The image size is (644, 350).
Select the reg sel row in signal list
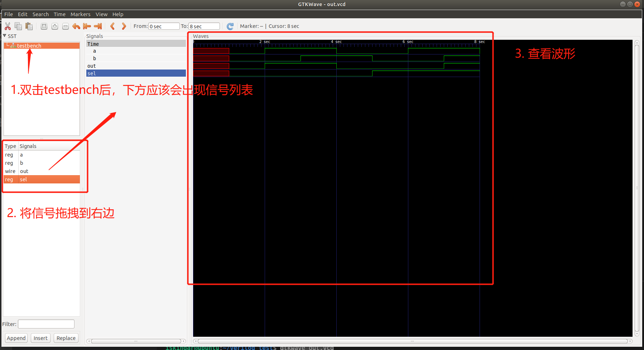42,179
